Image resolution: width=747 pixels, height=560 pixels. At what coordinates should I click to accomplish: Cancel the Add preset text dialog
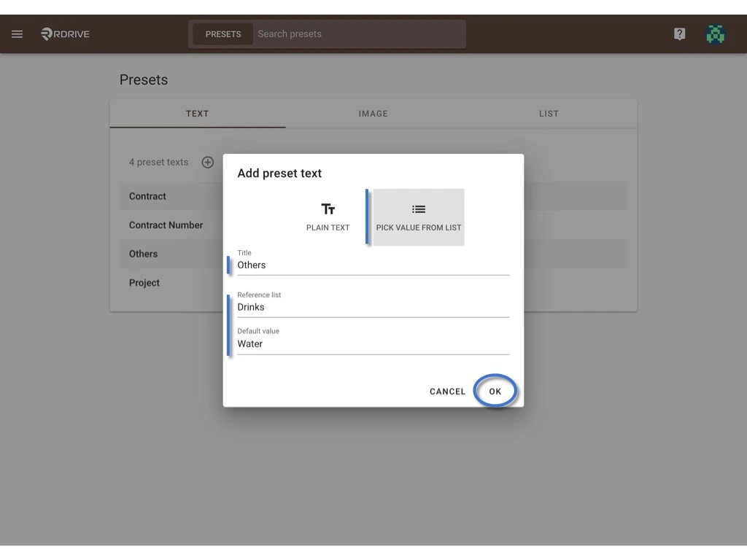(x=446, y=391)
